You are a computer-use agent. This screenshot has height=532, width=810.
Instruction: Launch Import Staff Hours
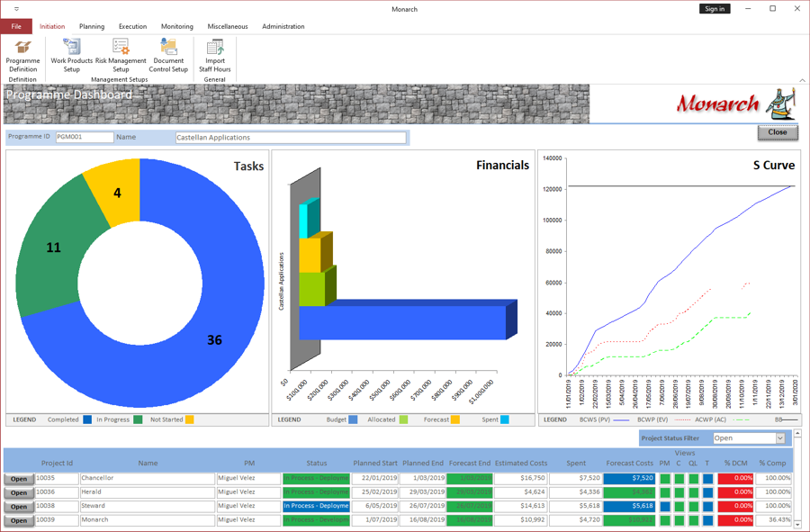pos(215,57)
